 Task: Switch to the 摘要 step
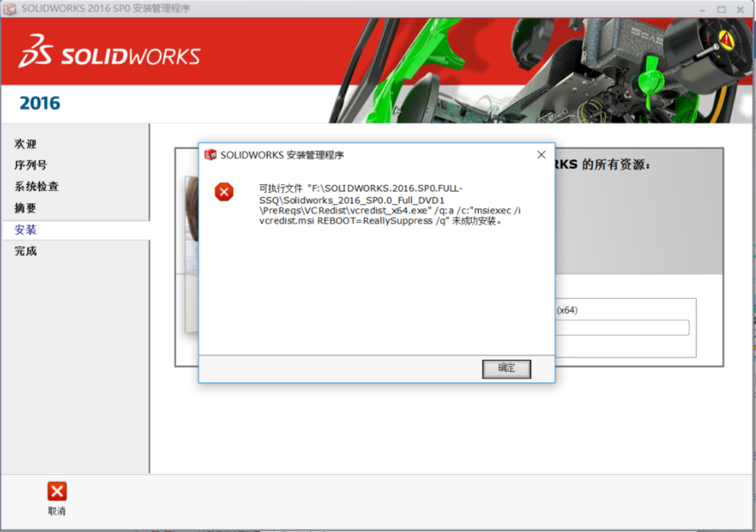[x=25, y=207]
